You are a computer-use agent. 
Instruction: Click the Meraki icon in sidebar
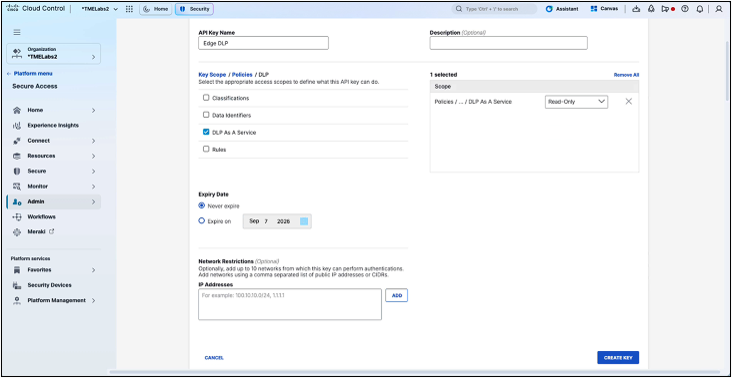click(x=17, y=232)
